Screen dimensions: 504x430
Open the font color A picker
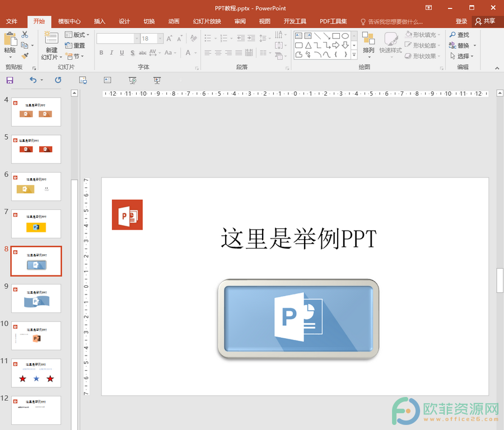(188, 53)
